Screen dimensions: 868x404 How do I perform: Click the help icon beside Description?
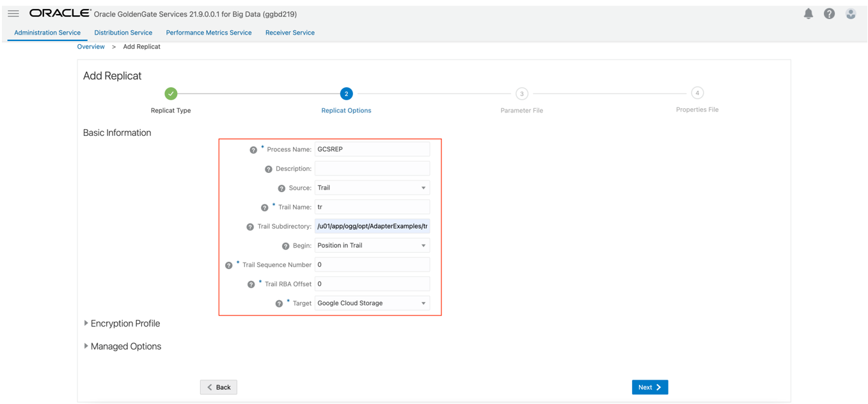[269, 169]
